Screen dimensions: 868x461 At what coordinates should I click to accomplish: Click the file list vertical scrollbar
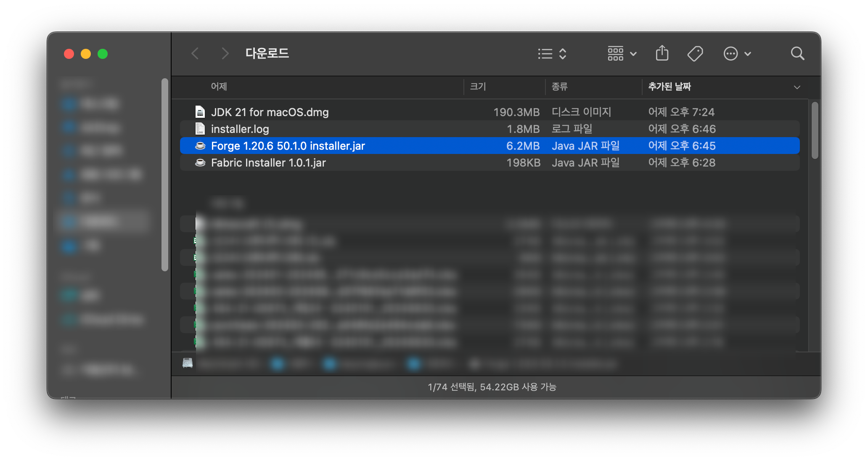(x=815, y=130)
